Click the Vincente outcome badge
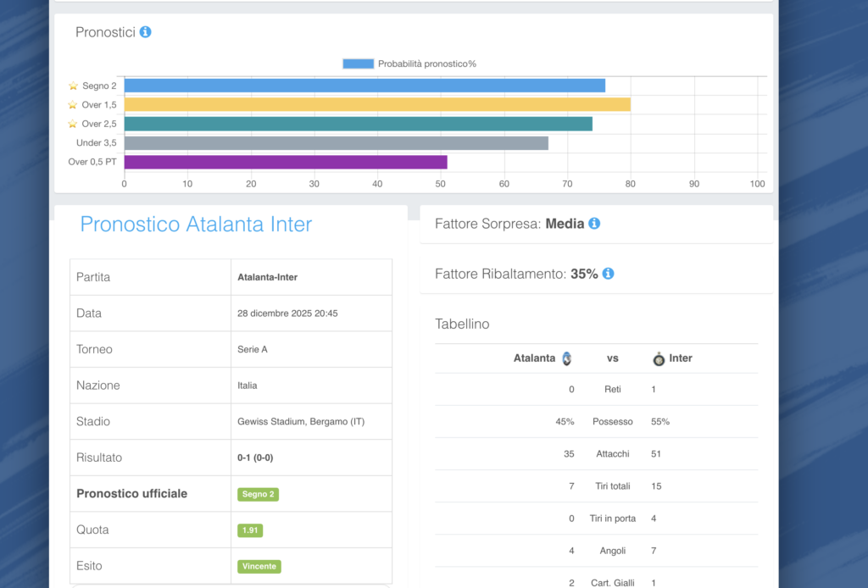Image resolution: width=868 pixels, height=588 pixels. (259, 566)
